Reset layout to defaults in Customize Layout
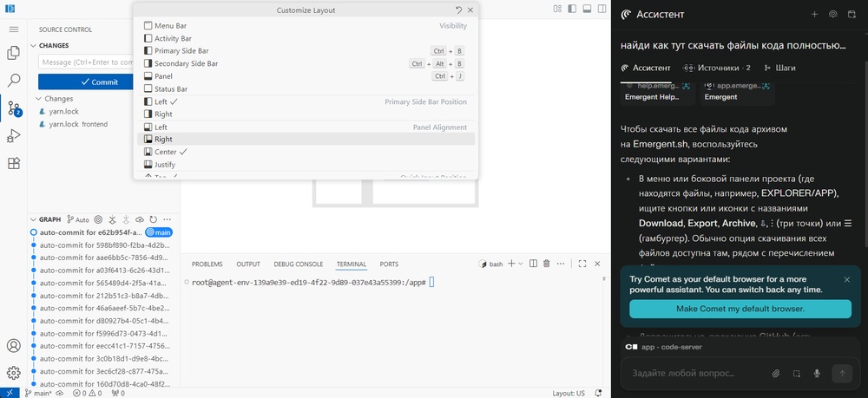This screenshot has height=398, width=868. point(459,10)
